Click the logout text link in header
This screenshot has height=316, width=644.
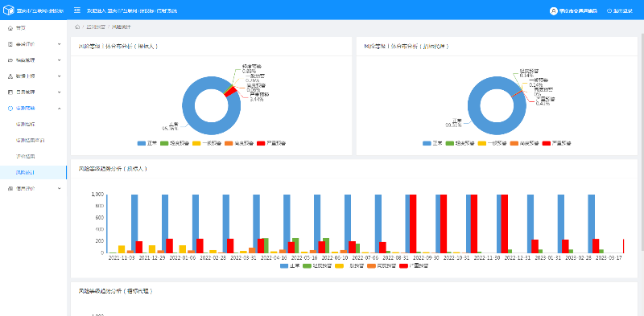622,10
